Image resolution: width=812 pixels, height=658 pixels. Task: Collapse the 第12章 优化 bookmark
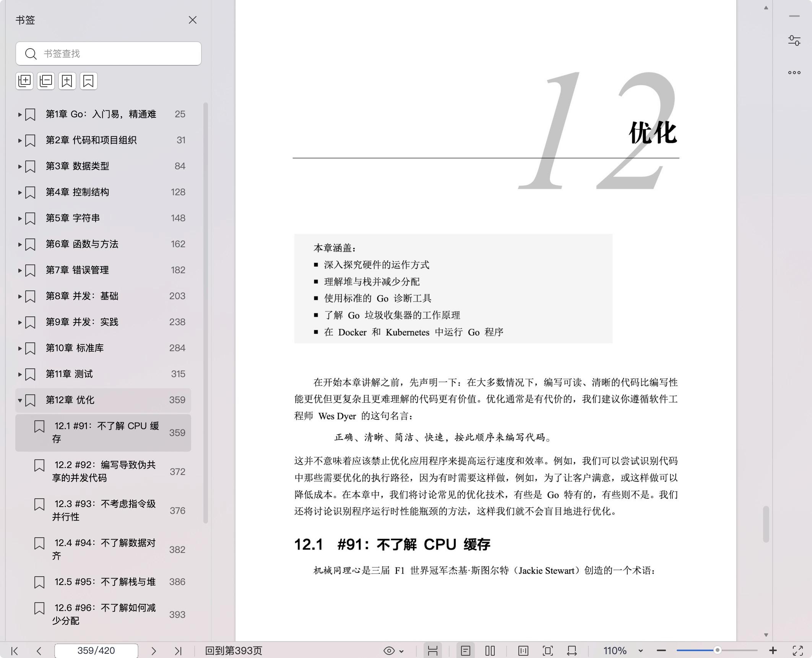pyautogui.click(x=19, y=400)
